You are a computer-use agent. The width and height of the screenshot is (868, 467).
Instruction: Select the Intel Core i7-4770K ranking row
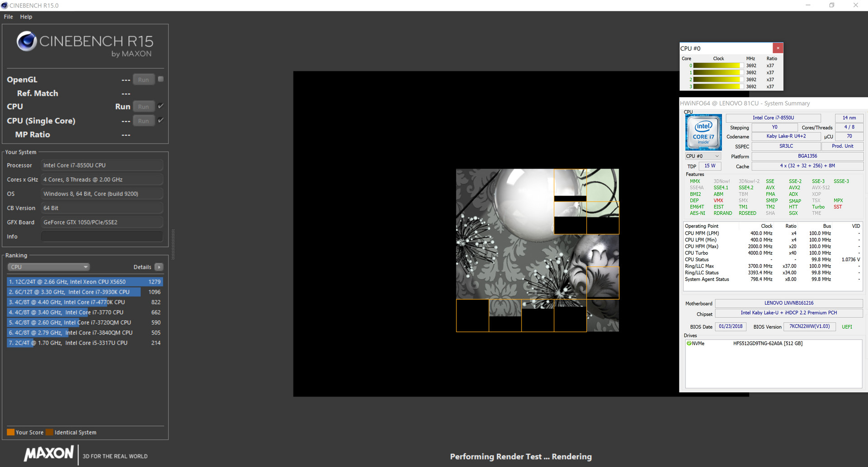[85, 302]
